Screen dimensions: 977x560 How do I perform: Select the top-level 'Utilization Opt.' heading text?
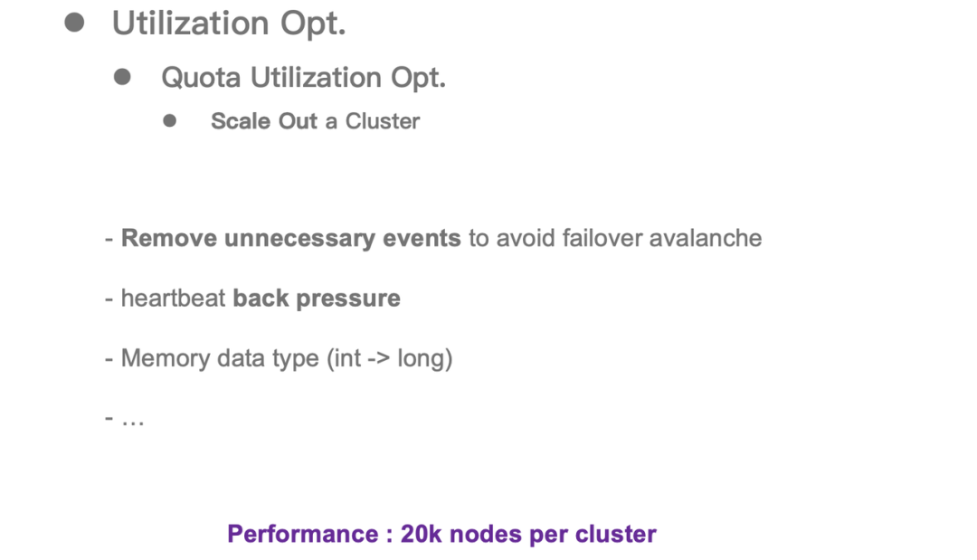[229, 24]
